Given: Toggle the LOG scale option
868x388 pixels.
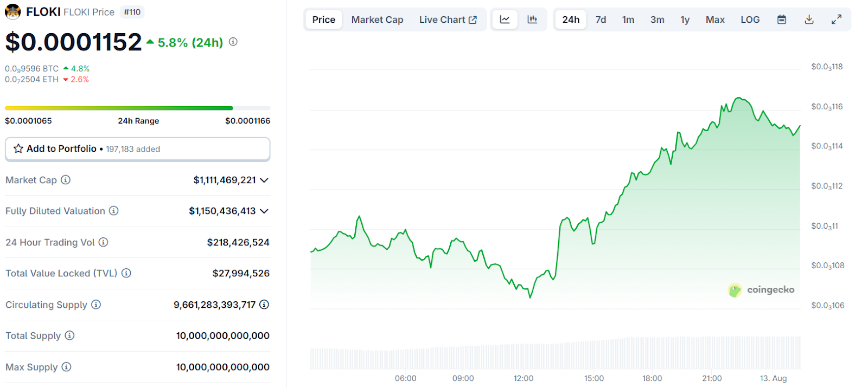Looking at the screenshot, I should coord(750,20).
